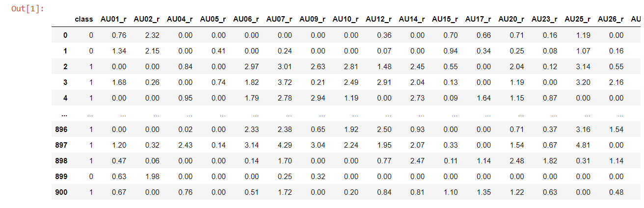Screen dimensions: 644x208
Task: Click the 2.32 value in row 0
Action: point(153,35)
